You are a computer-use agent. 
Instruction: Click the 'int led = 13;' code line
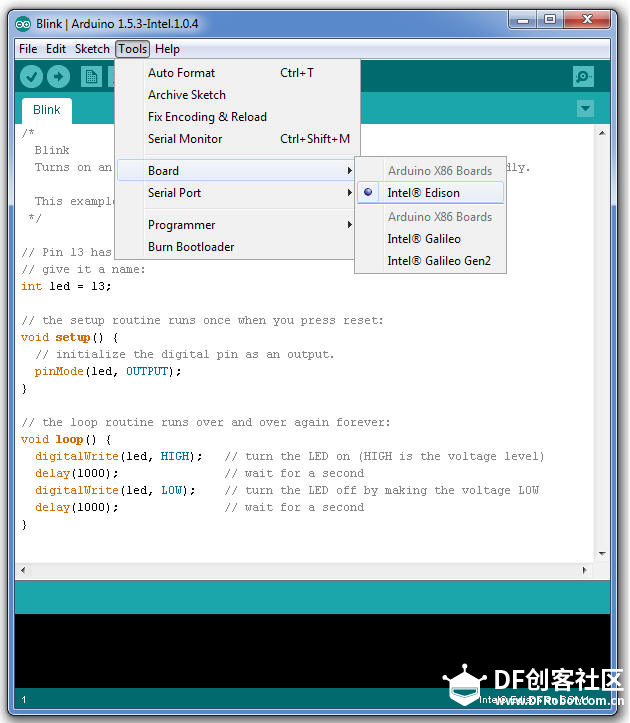[x=66, y=286]
